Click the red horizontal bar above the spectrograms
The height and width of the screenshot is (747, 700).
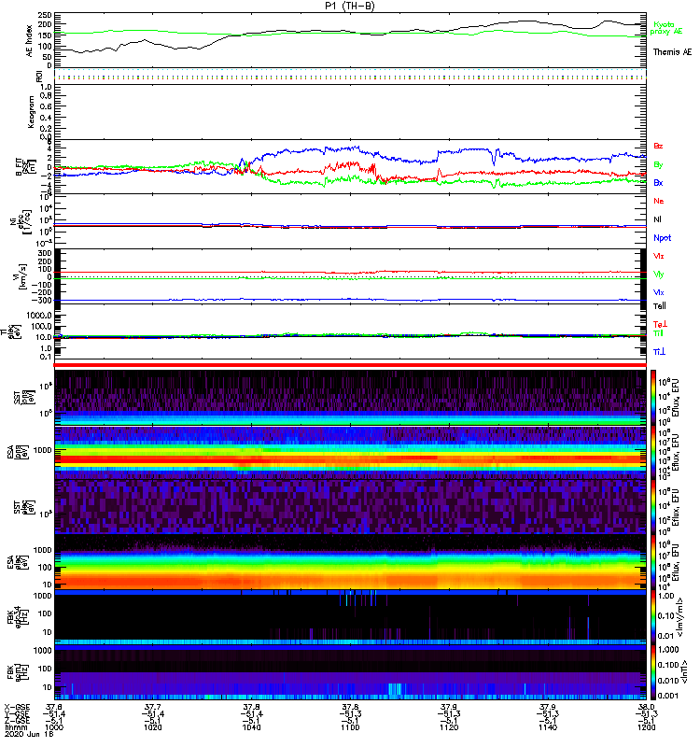350,365
